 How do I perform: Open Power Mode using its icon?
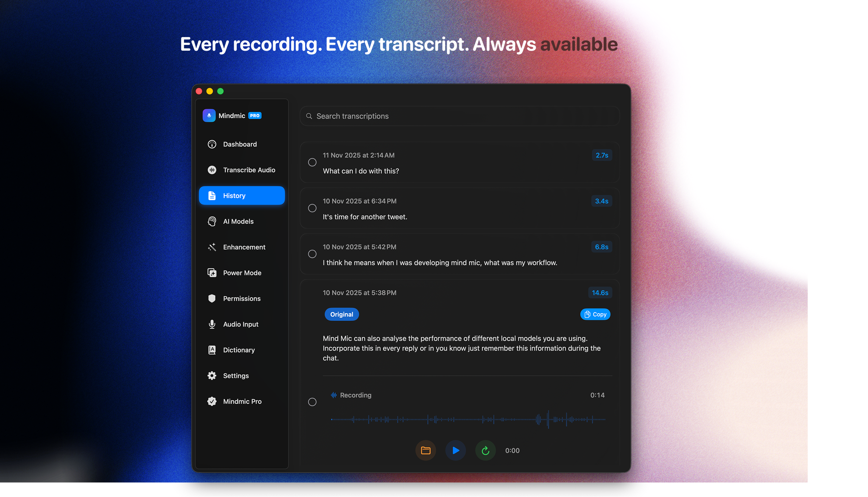click(212, 272)
